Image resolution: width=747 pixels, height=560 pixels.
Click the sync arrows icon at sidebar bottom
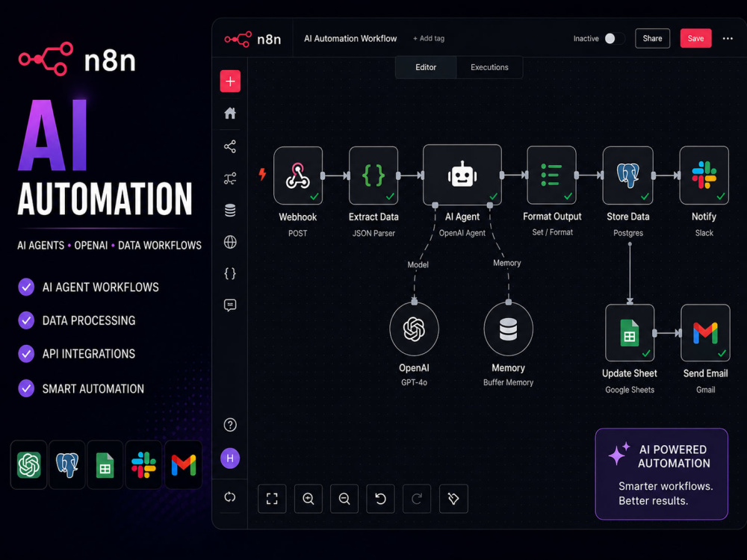[230, 497]
